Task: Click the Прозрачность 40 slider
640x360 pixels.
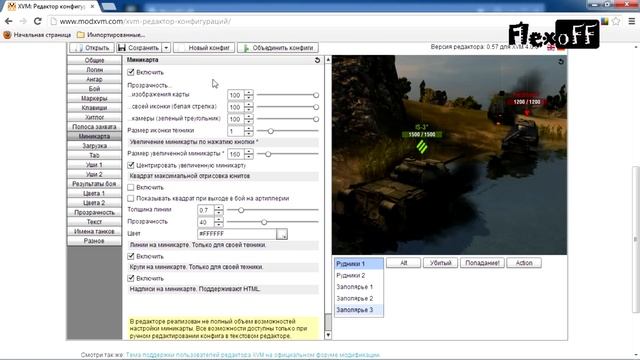Action: tap(272, 222)
